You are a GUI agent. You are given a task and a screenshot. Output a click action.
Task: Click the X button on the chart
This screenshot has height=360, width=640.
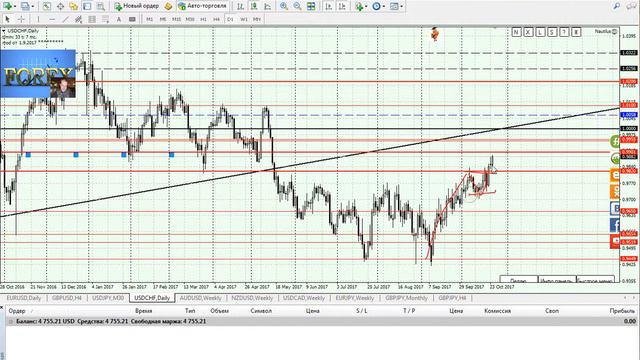(x=528, y=32)
